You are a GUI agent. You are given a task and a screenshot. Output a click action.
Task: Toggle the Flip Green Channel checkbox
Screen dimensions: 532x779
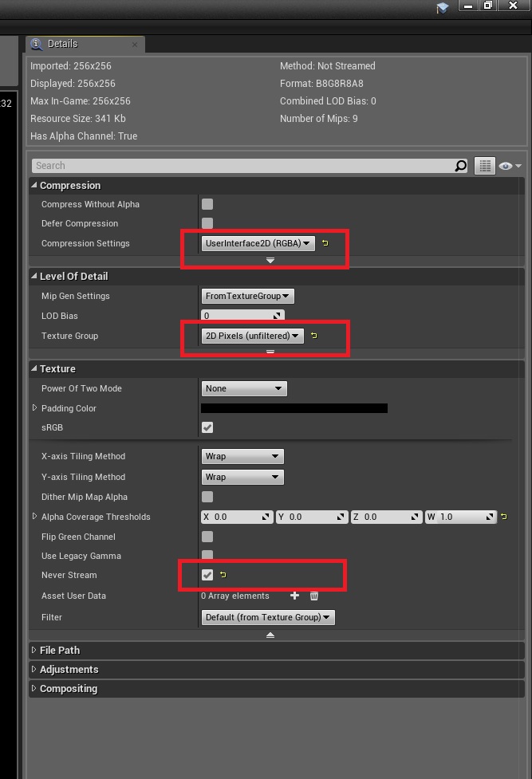207,537
